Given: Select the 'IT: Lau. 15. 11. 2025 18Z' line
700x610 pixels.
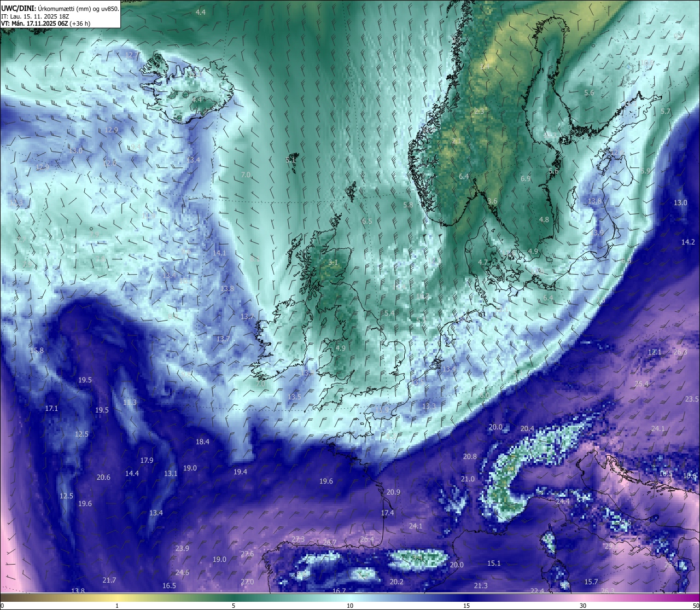Looking at the screenshot, I should click(35, 16).
